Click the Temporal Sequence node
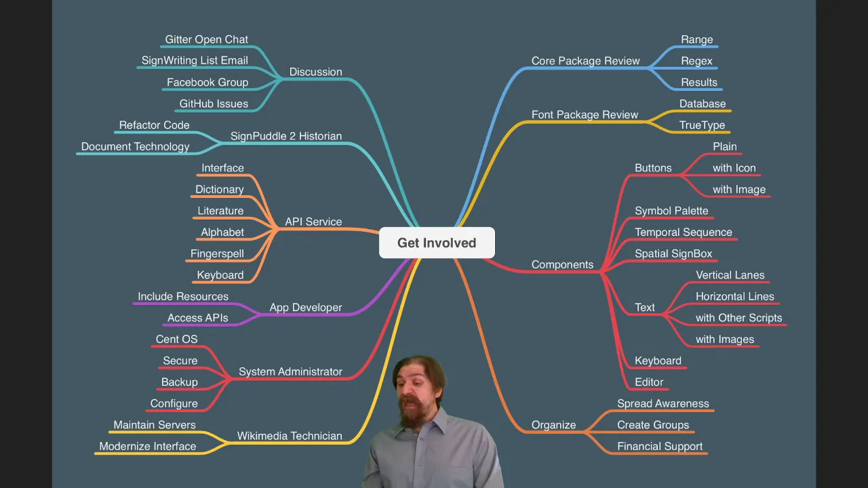Viewport: 868px width, 488px height. click(x=684, y=232)
